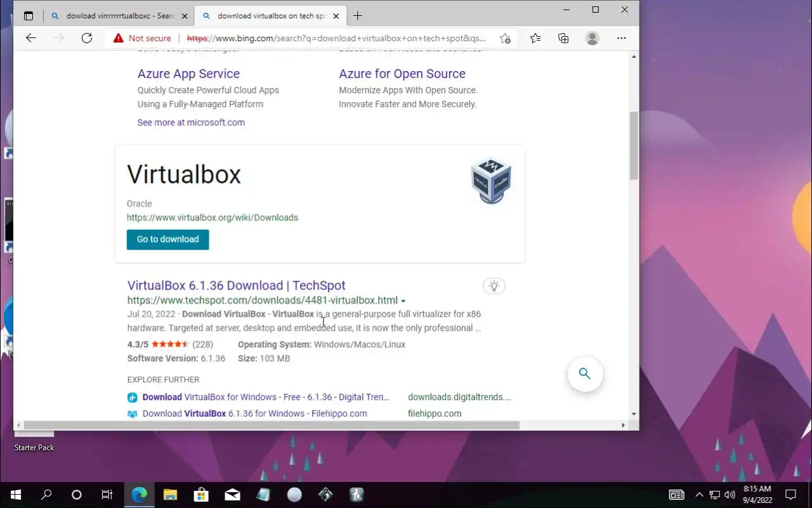Image resolution: width=812 pixels, height=508 pixels.
Task: Open the volume control in tray
Action: tap(730, 495)
